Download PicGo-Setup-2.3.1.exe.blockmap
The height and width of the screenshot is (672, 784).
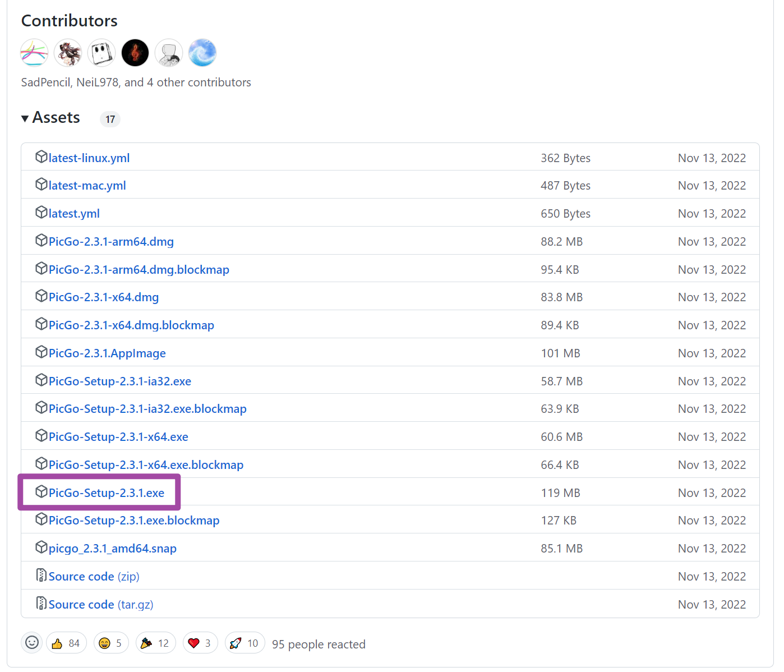pyautogui.click(x=134, y=521)
